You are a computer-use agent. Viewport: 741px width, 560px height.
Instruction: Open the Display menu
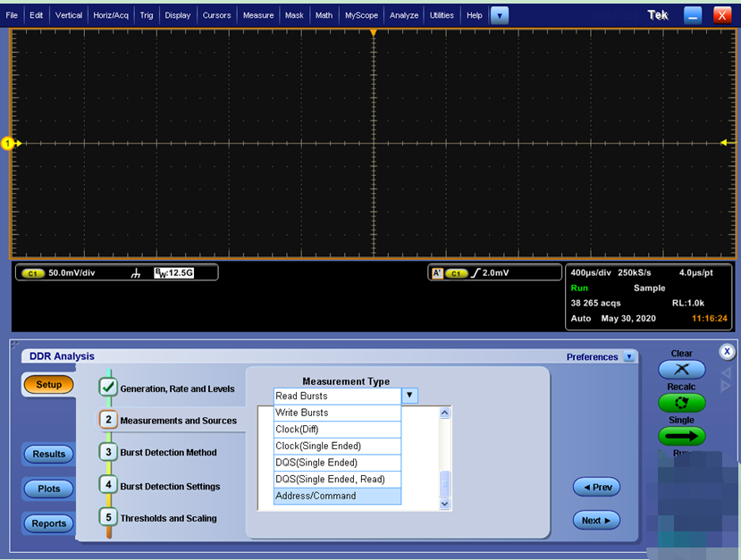[178, 15]
